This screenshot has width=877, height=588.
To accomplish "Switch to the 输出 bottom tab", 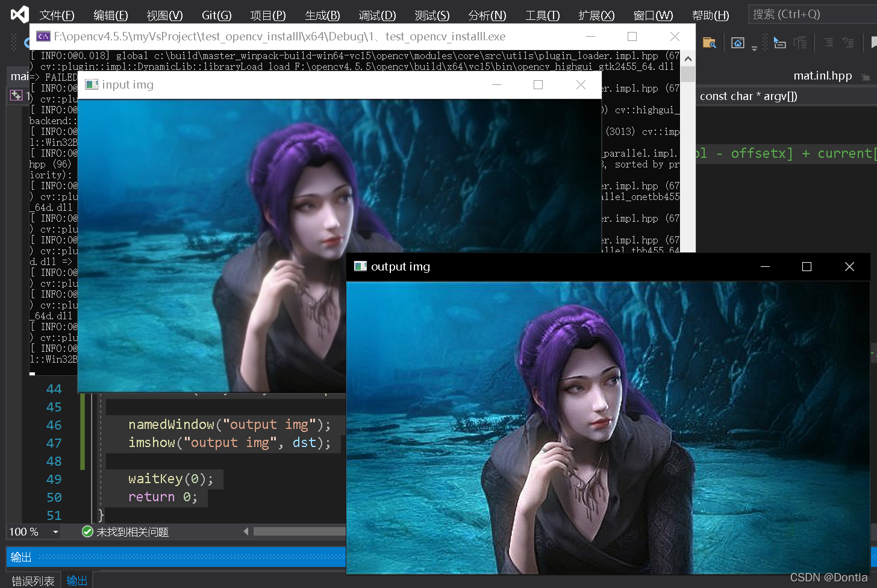I will point(77,581).
